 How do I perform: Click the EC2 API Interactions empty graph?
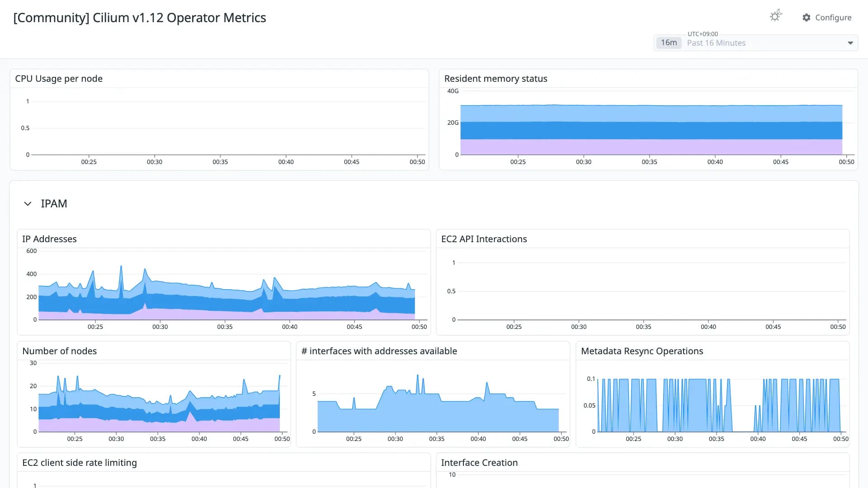651,289
